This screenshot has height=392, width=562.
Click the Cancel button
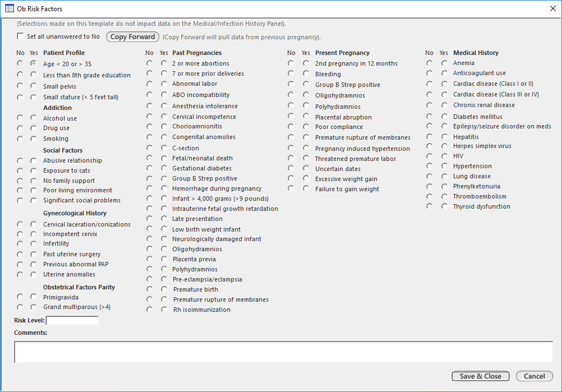pos(534,376)
